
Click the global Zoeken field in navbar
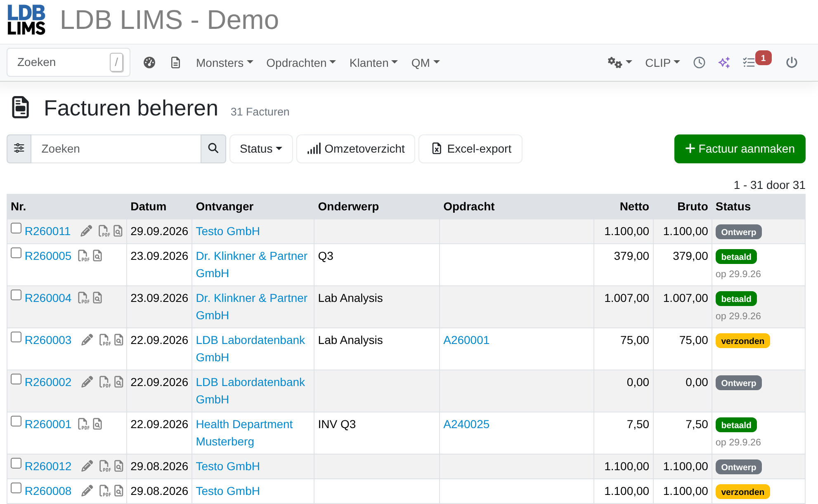click(69, 62)
